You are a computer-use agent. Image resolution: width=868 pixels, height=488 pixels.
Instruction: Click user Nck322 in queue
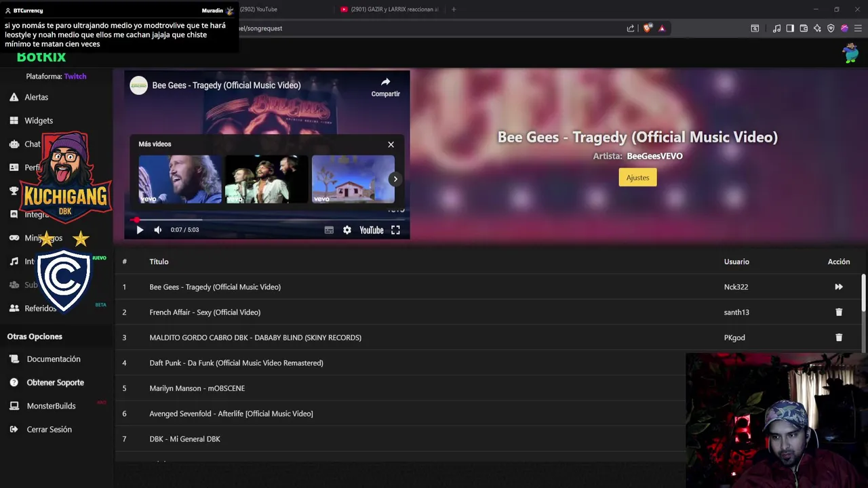coord(736,287)
